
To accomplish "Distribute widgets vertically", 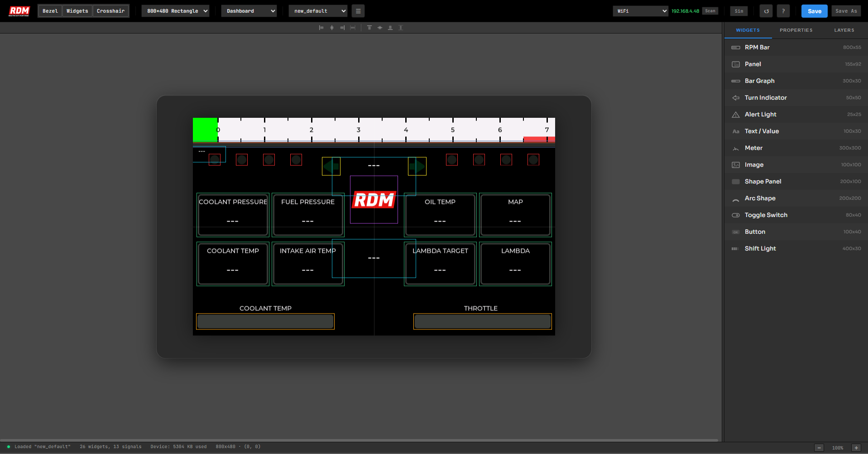I will click(x=401, y=28).
